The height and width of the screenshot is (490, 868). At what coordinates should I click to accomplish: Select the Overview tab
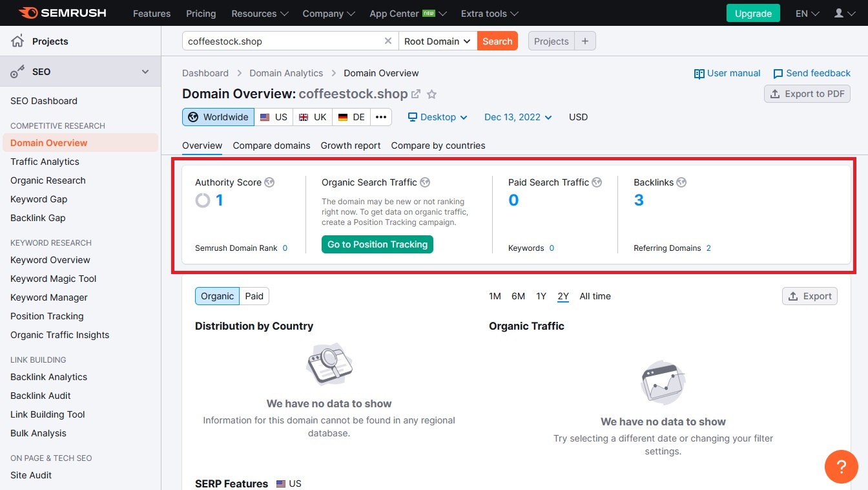(x=202, y=145)
